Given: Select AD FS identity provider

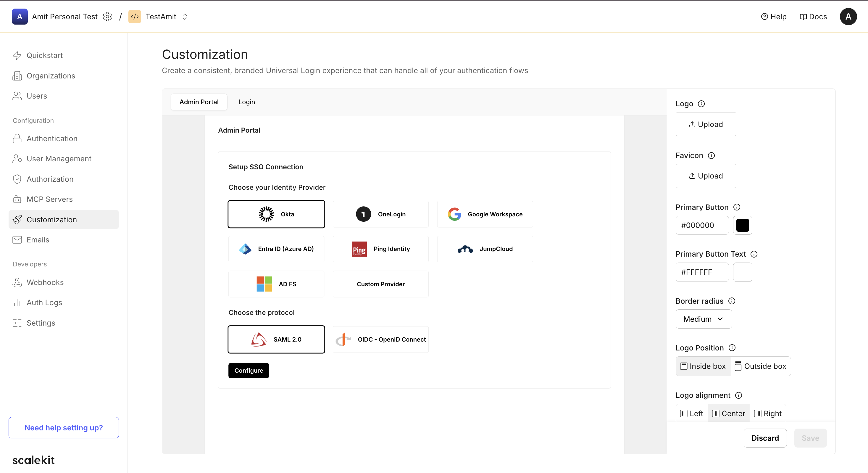Looking at the screenshot, I should [276, 284].
